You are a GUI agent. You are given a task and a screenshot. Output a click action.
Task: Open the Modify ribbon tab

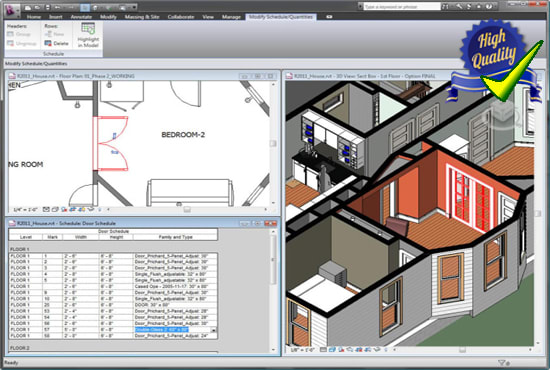coord(108,17)
